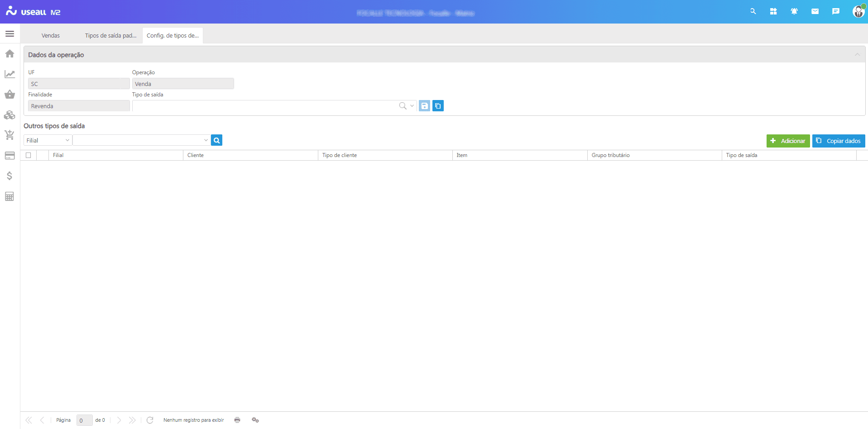This screenshot has height=429, width=868.
Task: Open search with the magnifier icon in top bar
Action: (753, 11)
